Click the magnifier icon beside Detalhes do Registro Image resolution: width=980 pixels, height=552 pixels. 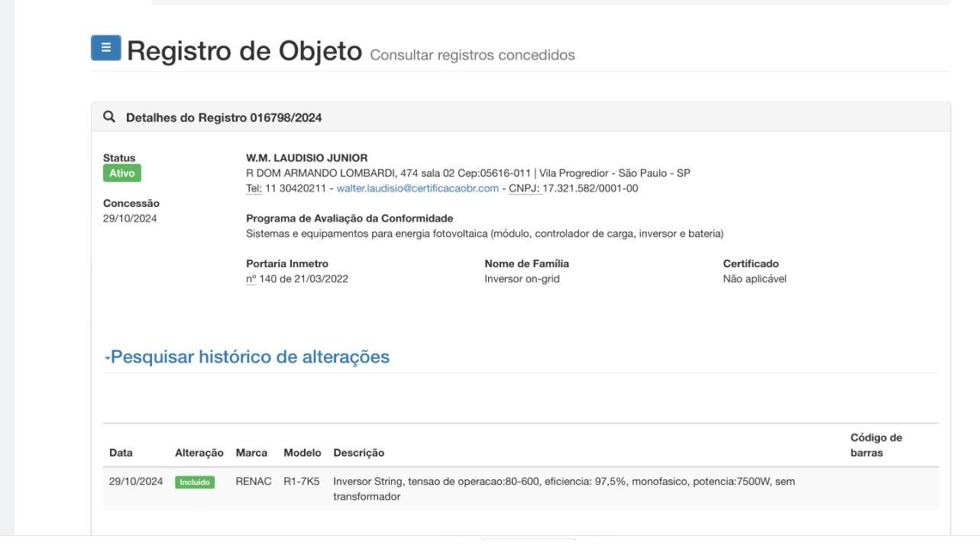tap(109, 117)
